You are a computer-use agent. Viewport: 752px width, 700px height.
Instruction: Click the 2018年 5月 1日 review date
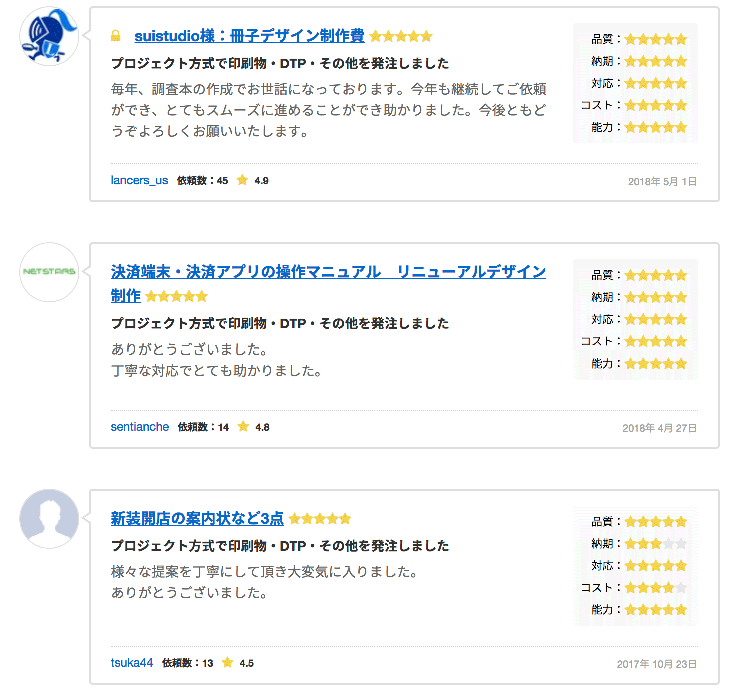click(x=662, y=182)
